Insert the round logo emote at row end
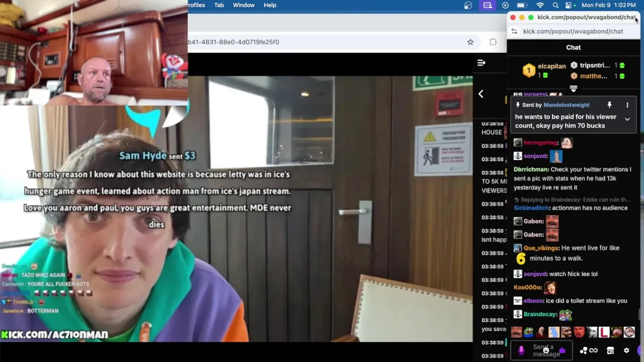Viewport: 644px width, 362px height. click(629, 332)
